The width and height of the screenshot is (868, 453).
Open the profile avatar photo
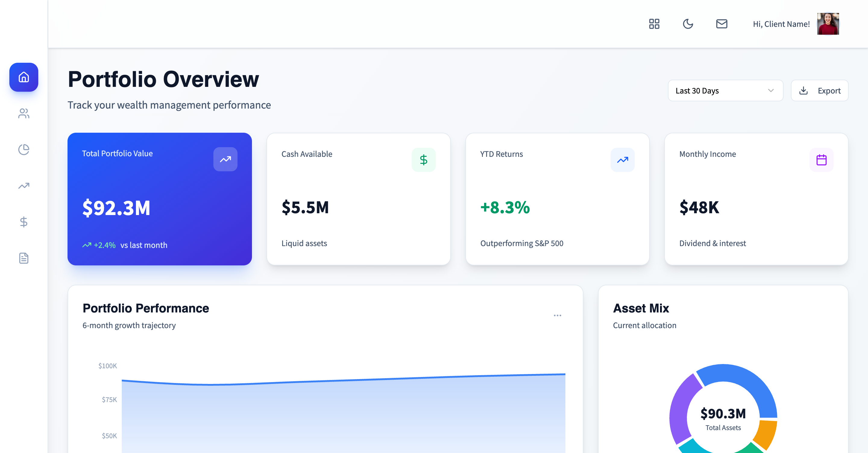tap(828, 24)
